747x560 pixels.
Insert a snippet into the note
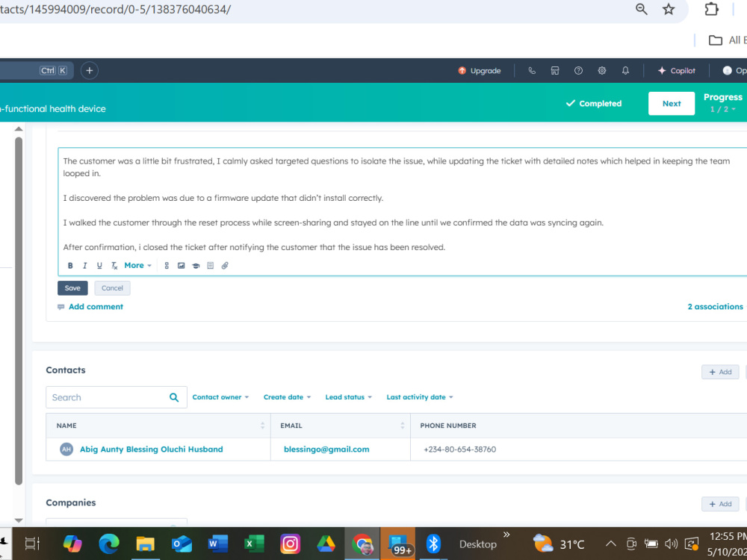211,266
